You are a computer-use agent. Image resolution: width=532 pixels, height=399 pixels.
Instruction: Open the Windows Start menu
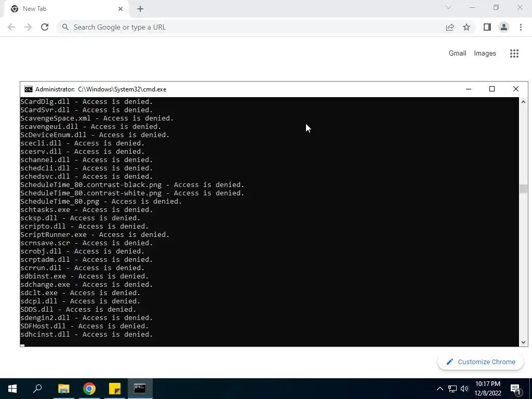pyautogui.click(x=12, y=389)
